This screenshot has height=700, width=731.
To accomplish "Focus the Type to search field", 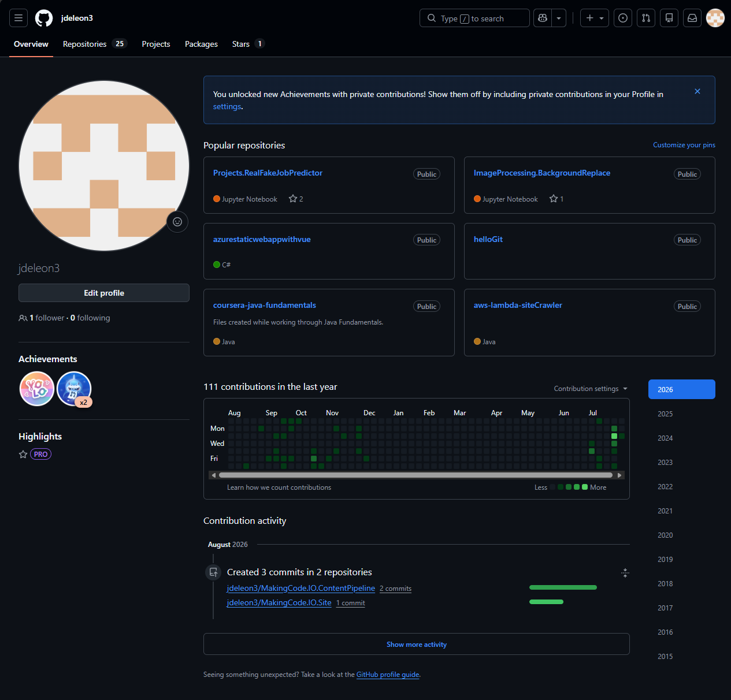I will (x=474, y=18).
